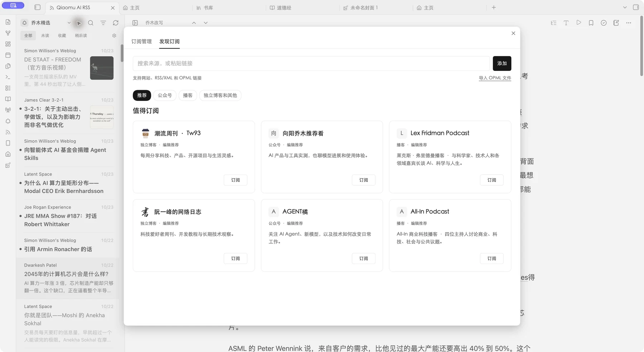This screenshot has height=352, width=644.
Task: Open the open-book icon in the left sidebar
Action: pos(8,99)
